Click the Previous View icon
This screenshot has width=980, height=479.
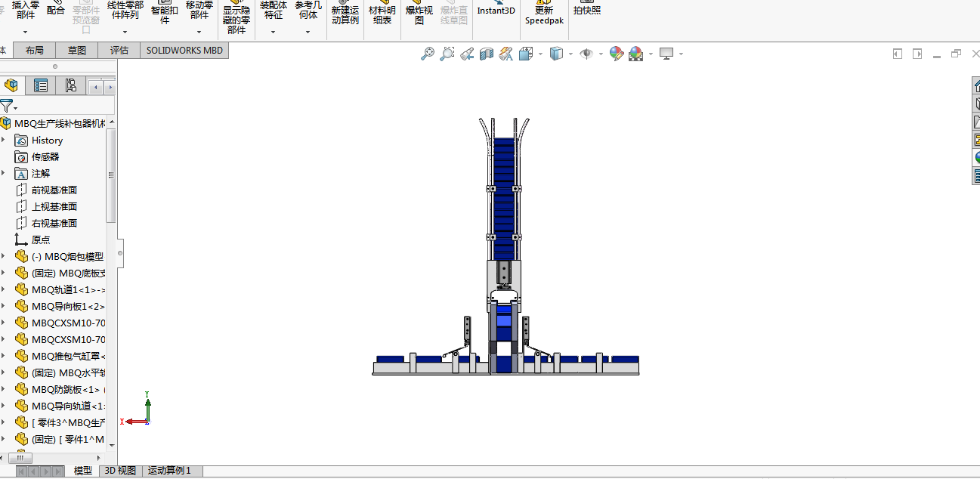pos(467,54)
